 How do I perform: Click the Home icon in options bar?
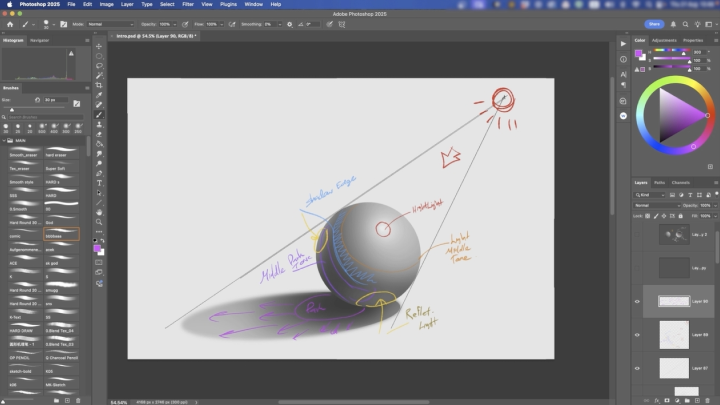coord(8,23)
